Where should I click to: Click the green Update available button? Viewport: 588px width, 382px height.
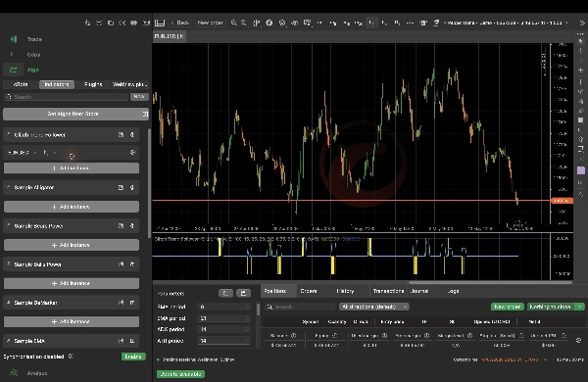pos(180,374)
